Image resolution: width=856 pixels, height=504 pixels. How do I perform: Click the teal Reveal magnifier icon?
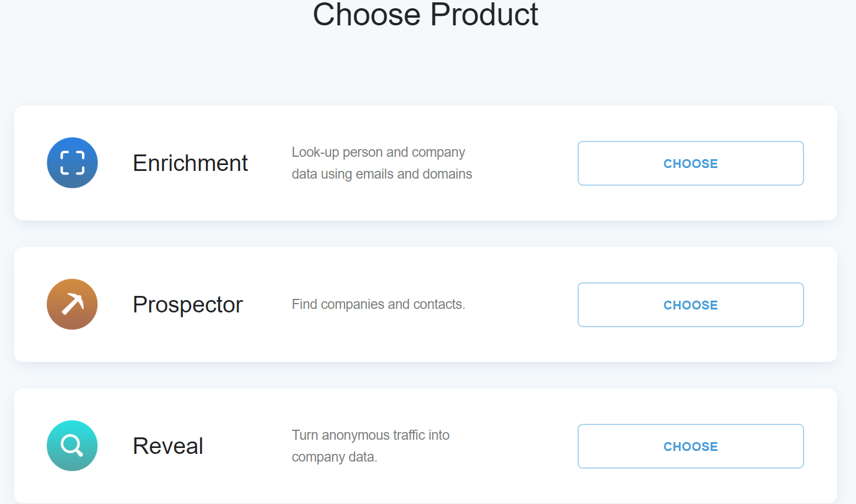pyautogui.click(x=72, y=446)
